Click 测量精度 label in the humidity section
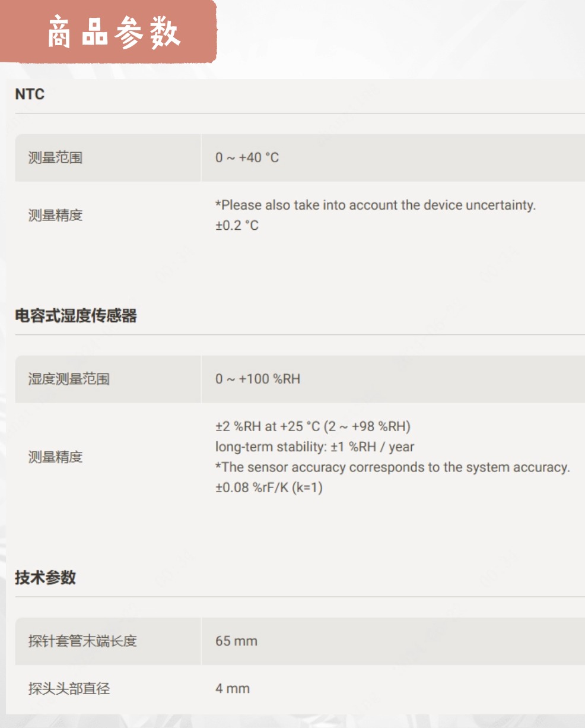Viewport: 585px width, 728px height. 55,457
